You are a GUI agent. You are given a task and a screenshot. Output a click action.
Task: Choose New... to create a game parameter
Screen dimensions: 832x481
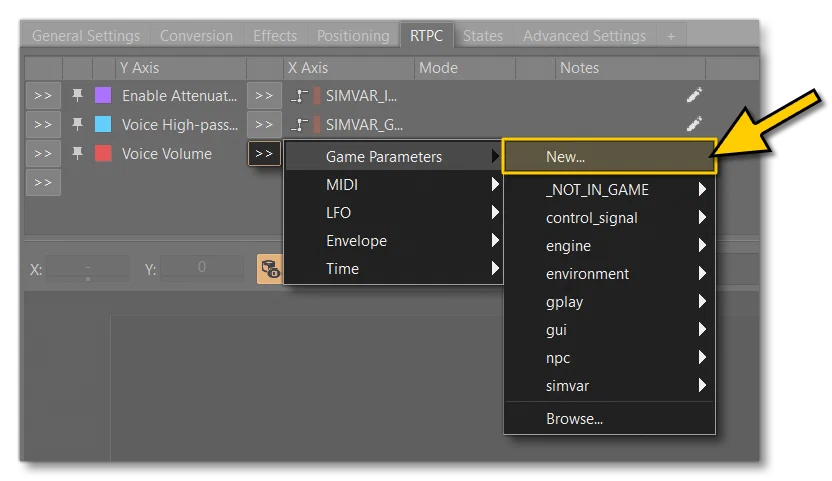[609, 157]
